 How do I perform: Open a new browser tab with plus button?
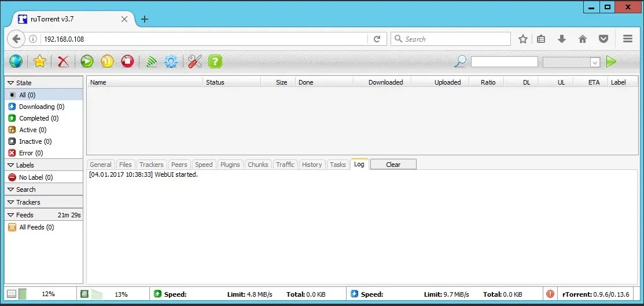click(x=145, y=19)
